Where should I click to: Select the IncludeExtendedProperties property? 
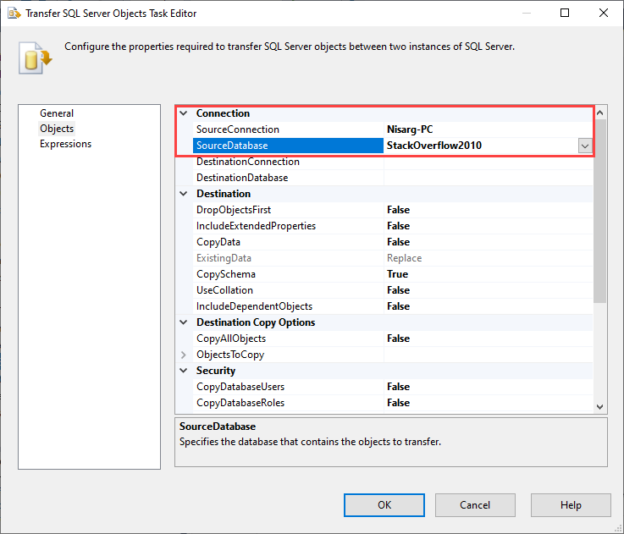point(256,226)
